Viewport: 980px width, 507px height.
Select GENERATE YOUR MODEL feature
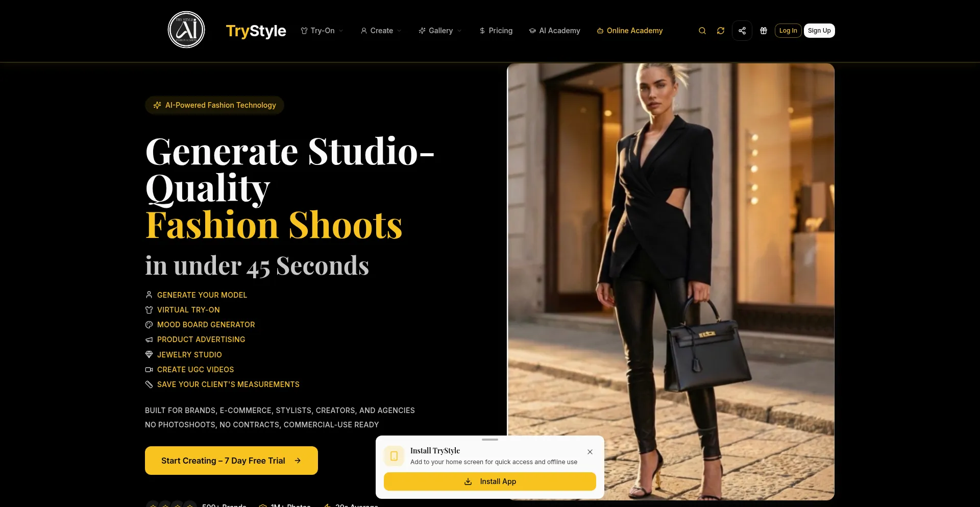(202, 295)
